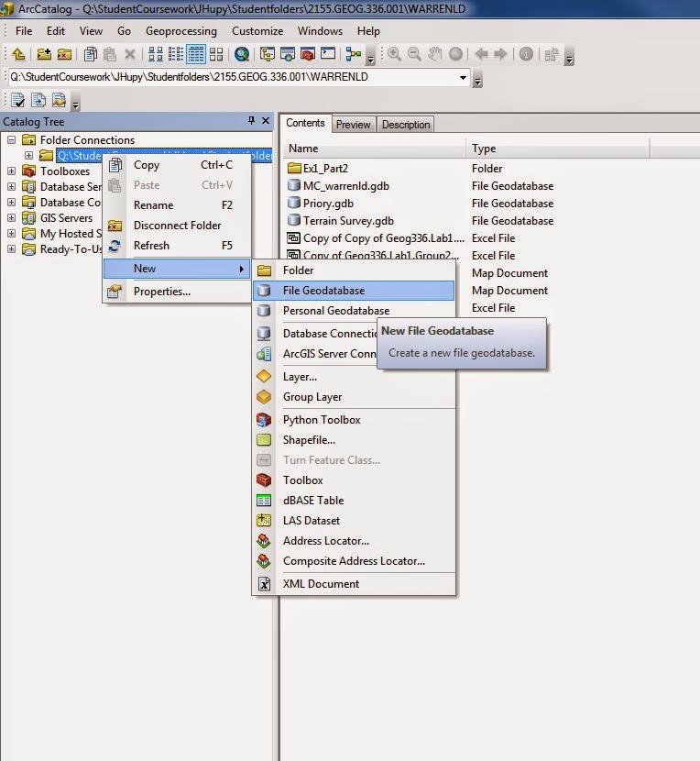
Task: Choose Properties... in context menu
Action: click(x=177, y=292)
